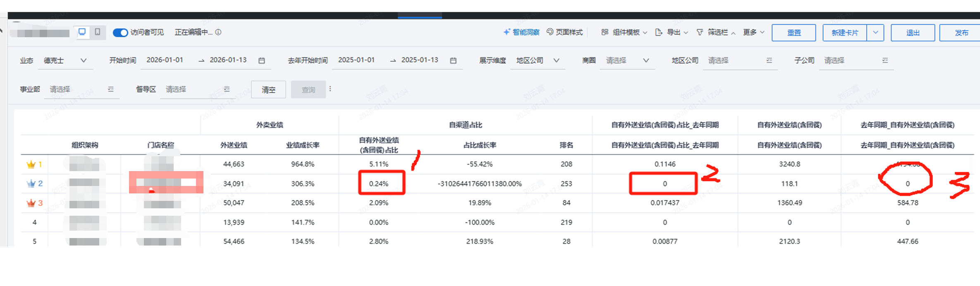Click last year's start date 2025-01-01
980x286 pixels.
356,60
